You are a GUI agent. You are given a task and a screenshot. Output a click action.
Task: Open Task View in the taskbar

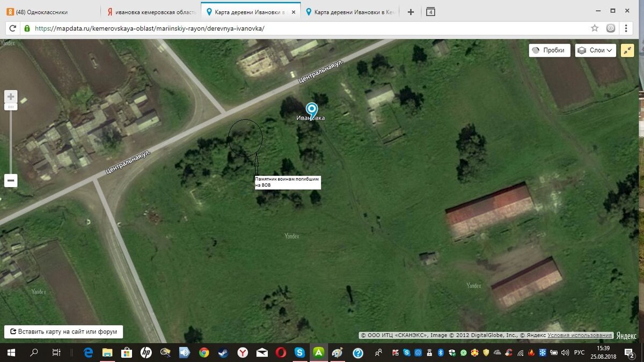point(56,352)
